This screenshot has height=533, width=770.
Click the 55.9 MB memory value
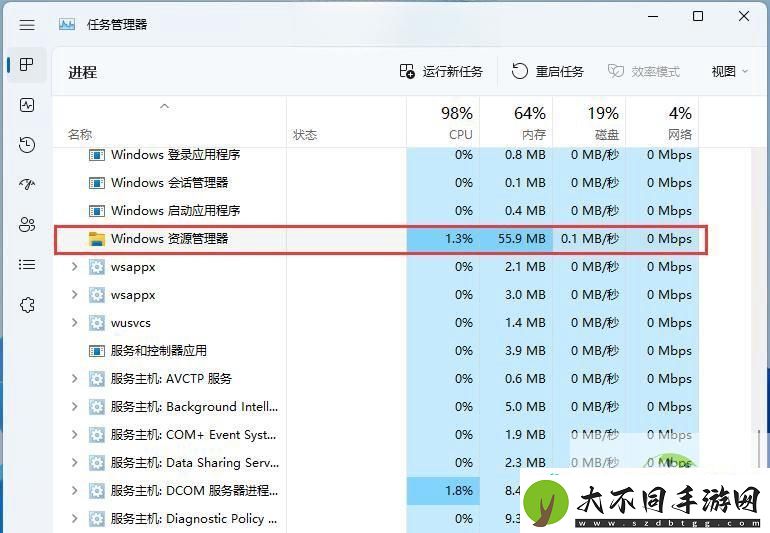click(x=522, y=239)
